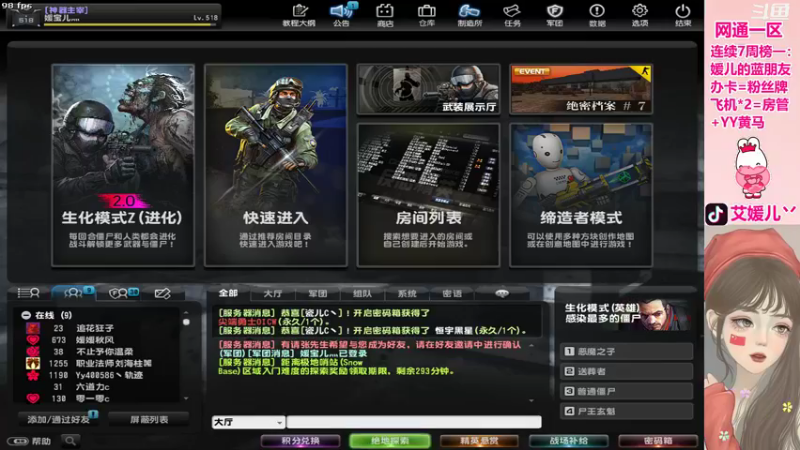The image size is (800, 450).
Task: Click the 结束 power icon to exit
Action: tap(683, 15)
